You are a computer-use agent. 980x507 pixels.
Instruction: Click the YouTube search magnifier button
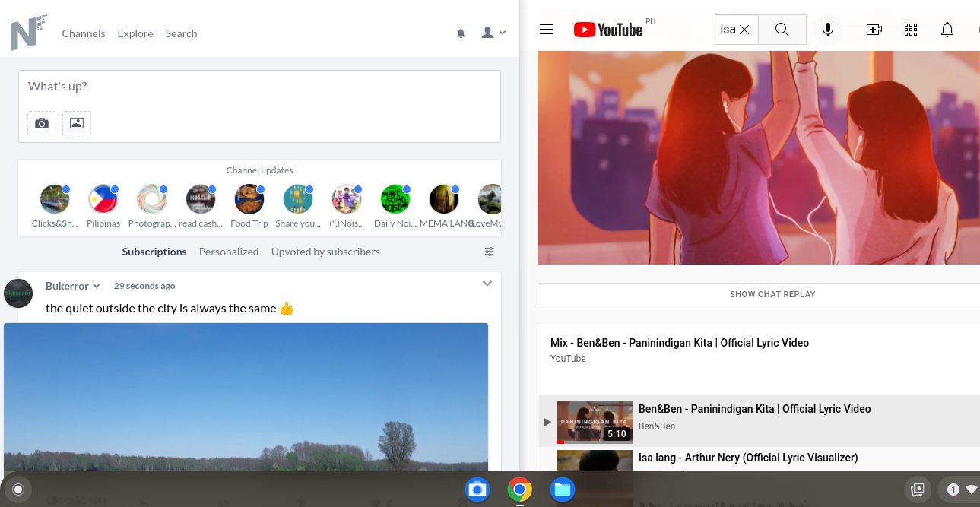tap(782, 30)
